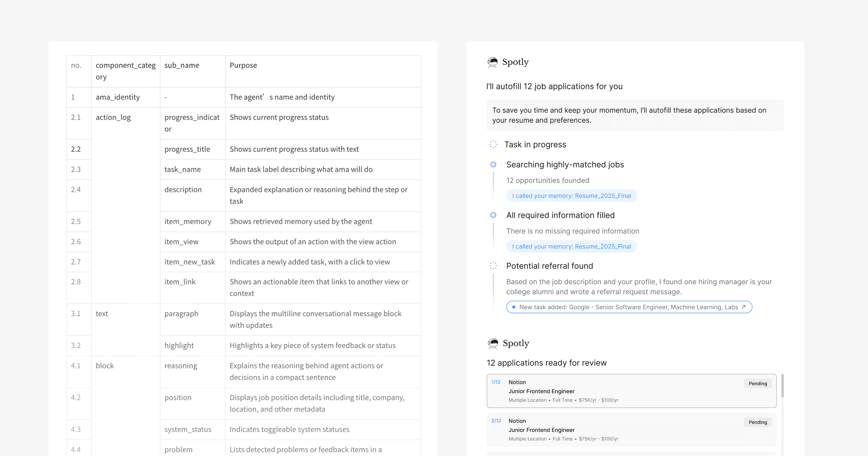868x456 pixels.
Task: Click circle marker beside Searching highly-matched jobs
Action: point(493,164)
